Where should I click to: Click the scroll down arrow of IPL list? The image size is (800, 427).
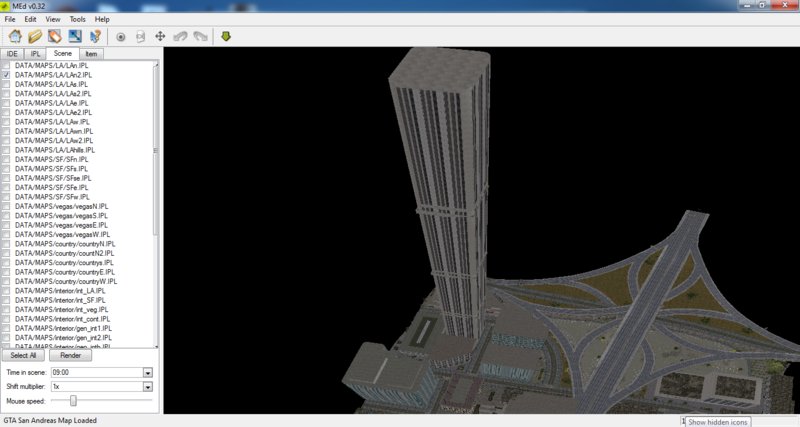(156, 346)
